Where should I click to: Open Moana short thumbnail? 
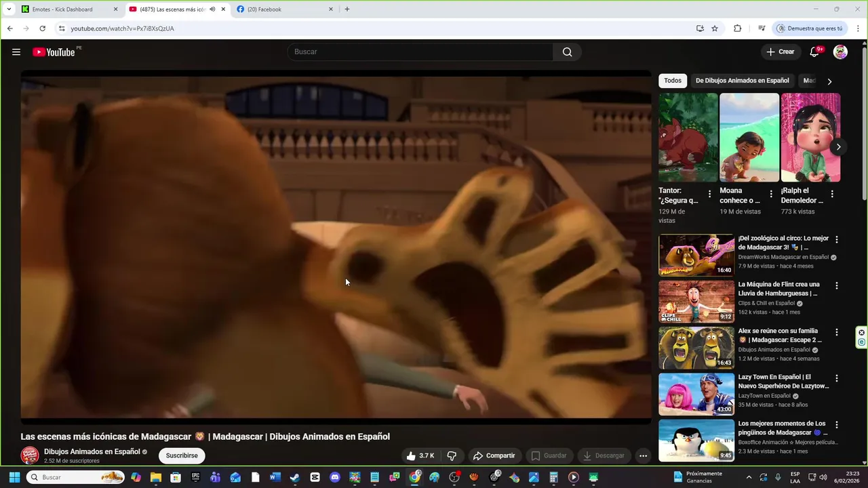pyautogui.click(x=749, y=138)
